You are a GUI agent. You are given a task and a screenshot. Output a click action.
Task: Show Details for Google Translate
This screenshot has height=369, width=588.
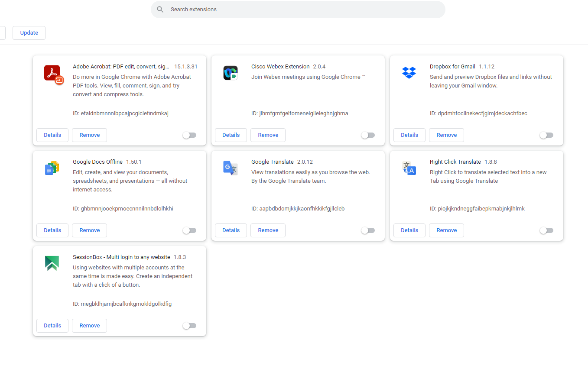tap(231, 230)
